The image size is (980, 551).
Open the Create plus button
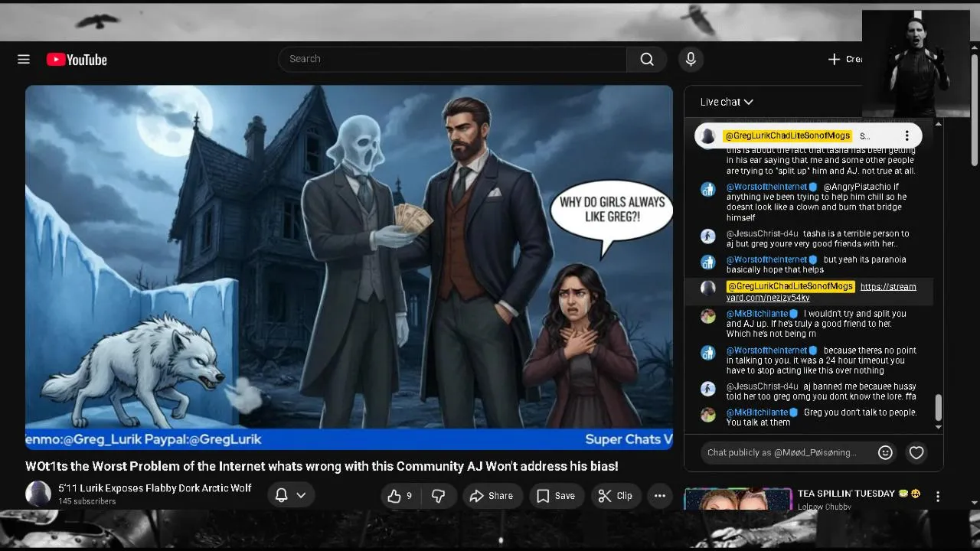click(845, 59)
